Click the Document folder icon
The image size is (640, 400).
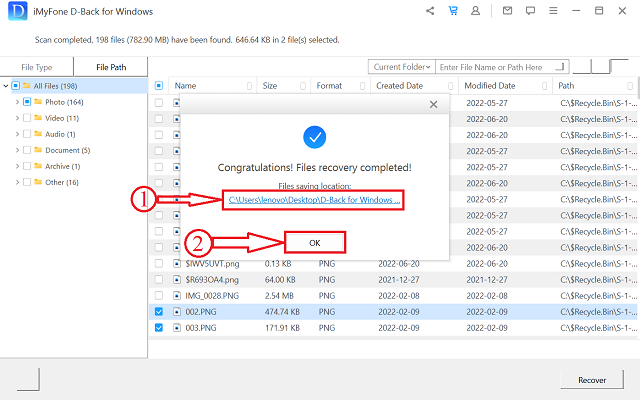38,150
